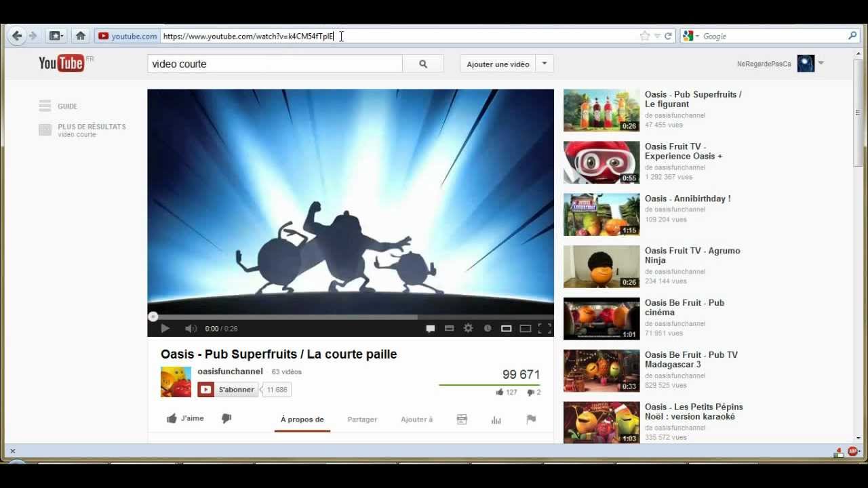The image size is (868, 488).
Task: Open 'Oasis Be Fruit - Pub cinéma' thumbnail
Action: [601, 319]
